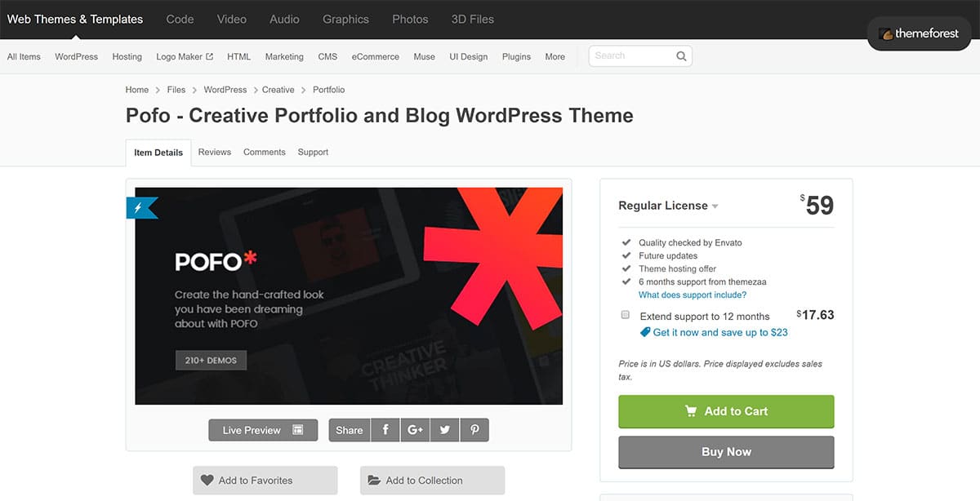Open the Live Preview button
Screen dimensions: 980x501
click(263, 430)
